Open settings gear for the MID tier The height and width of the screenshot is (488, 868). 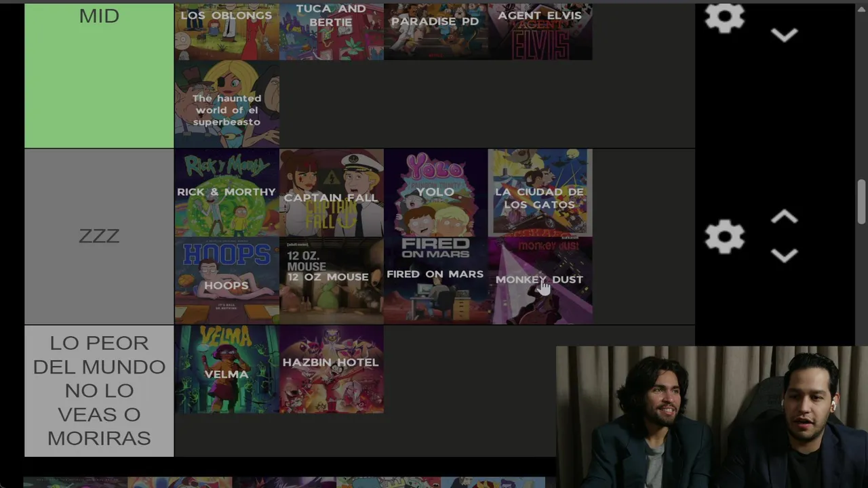(724, 17)
